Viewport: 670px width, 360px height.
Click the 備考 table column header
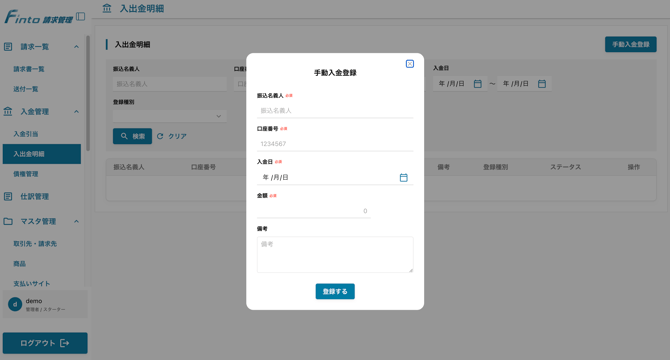coord(444,167)
